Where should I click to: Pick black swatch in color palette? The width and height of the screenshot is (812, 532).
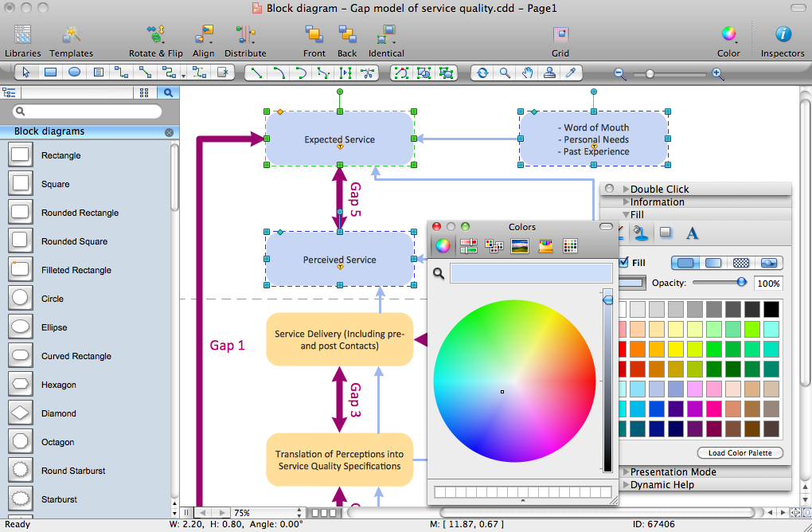[x=771, y=309]
